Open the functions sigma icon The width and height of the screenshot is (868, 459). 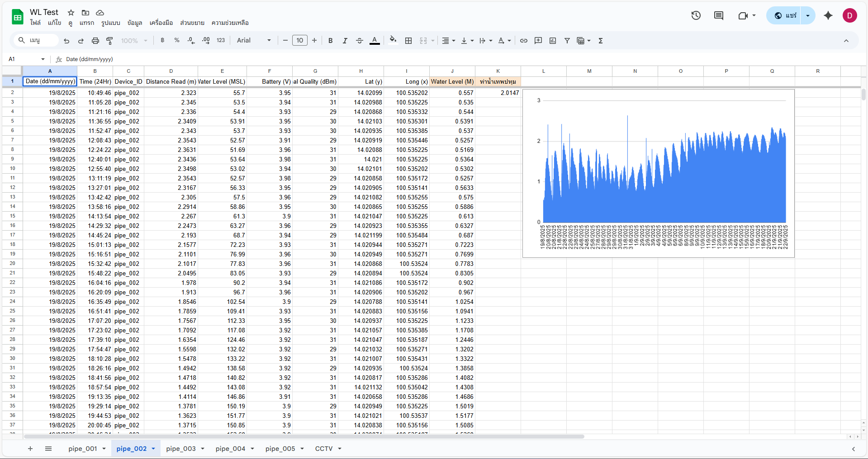(601, 41)
